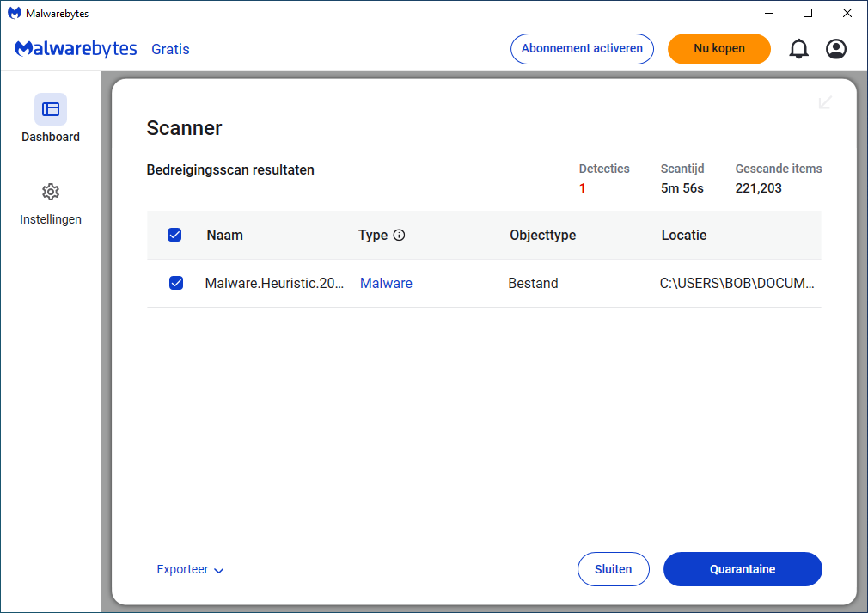Uncheck the Malware.Heuristic detection checkbox
The width and height of the screenshot is (868, 613).
click(176, 283)
